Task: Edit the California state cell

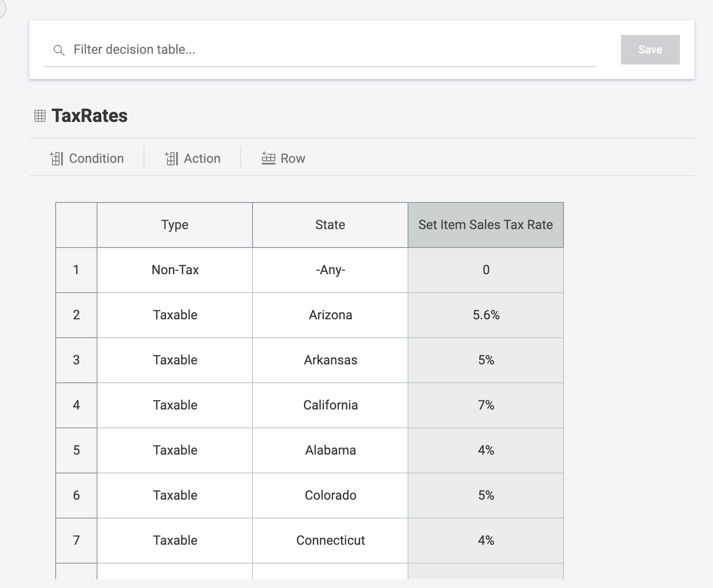Action: tap(330, 405)
